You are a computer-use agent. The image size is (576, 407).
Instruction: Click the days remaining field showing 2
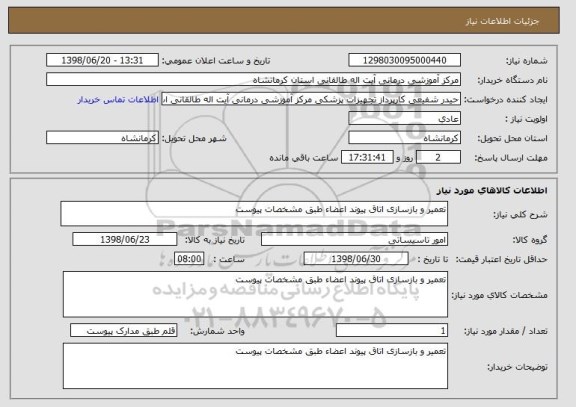pyautogui.click(x=438, y=158)
